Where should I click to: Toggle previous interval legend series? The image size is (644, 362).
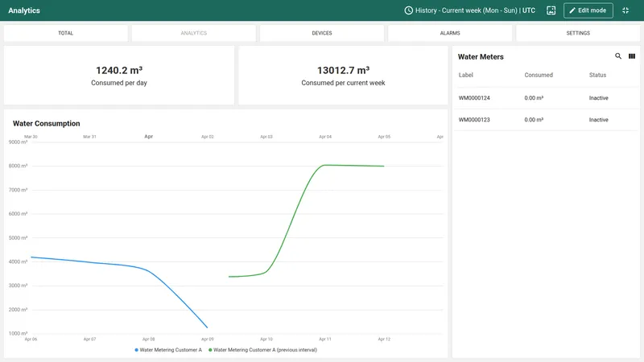pos(263,350)
